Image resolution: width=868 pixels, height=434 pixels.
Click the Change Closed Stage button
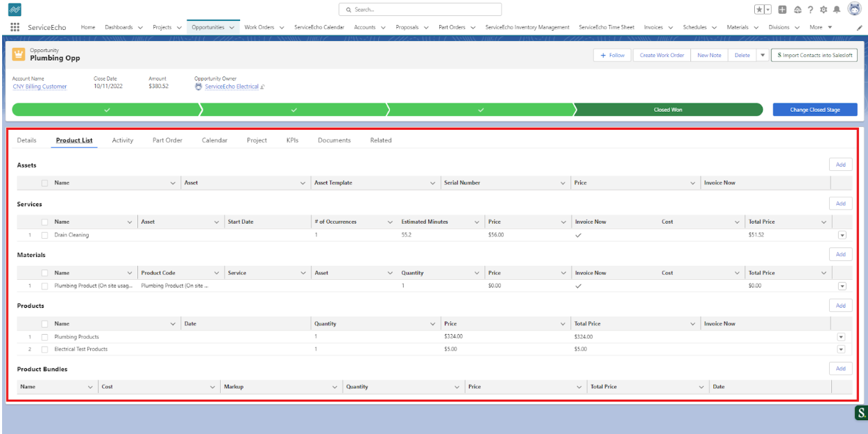tap(815, 109)
